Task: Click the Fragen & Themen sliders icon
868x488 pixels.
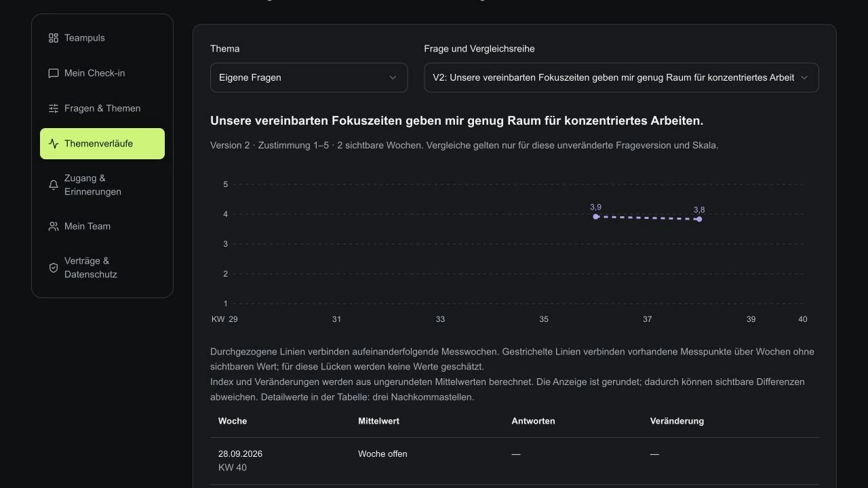Action: 54,108
